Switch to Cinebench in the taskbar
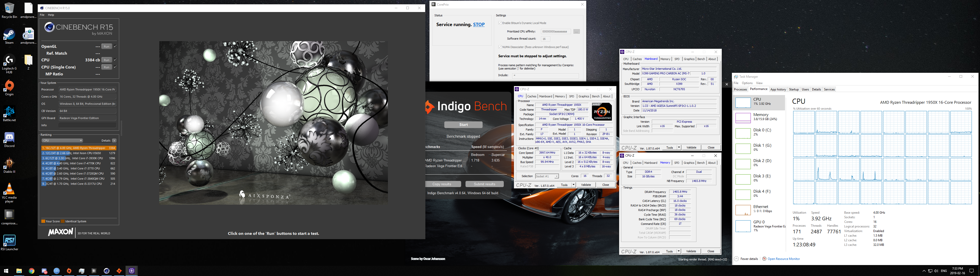The height and width of the screenshot is (276, 980). click(x=106, y=271)
